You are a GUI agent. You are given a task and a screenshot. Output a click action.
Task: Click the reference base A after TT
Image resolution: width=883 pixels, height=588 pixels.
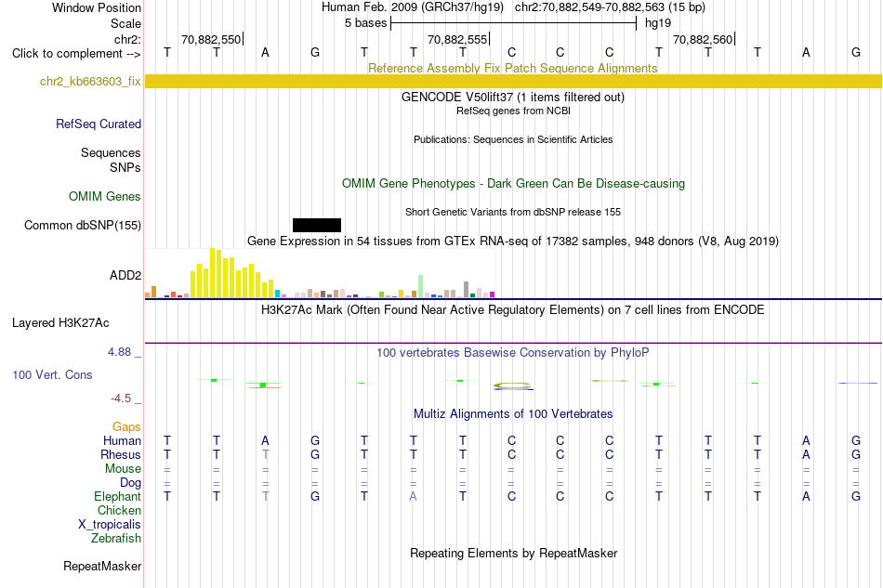pyautogui.click(x=265, y=53)
